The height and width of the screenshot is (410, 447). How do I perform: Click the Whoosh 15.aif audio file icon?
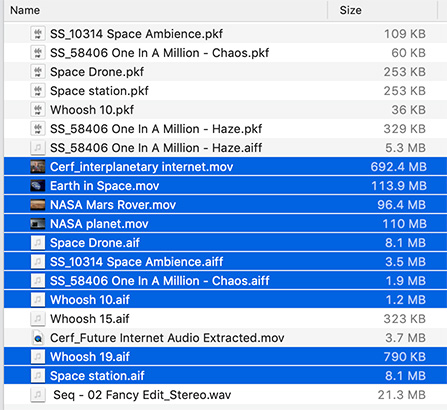[38, 319]
